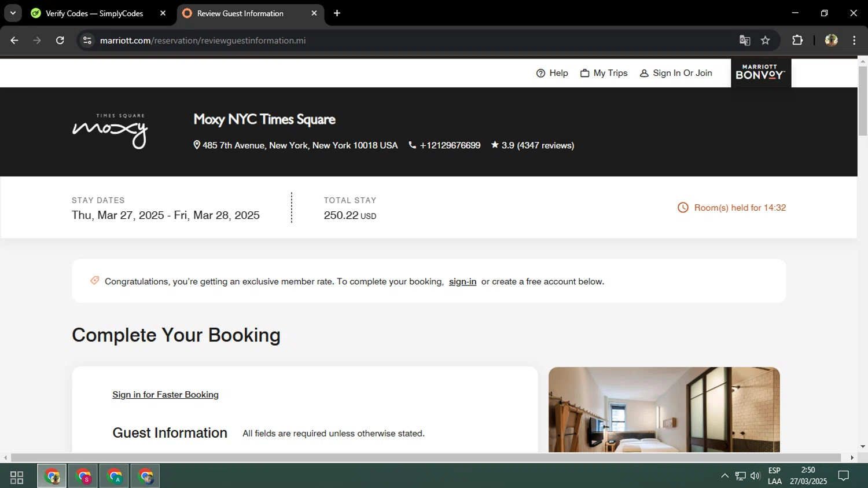Open the Chrome three-dot menu
Image resolution: width=868 pixels, height=488 pixels.
coord(854,41)
